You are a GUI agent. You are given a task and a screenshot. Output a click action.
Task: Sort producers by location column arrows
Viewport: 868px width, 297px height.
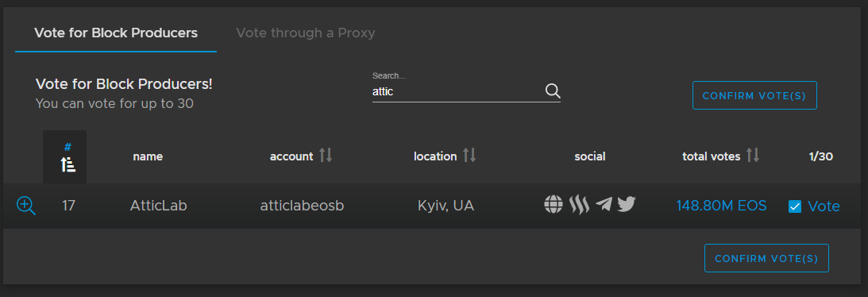469,156
